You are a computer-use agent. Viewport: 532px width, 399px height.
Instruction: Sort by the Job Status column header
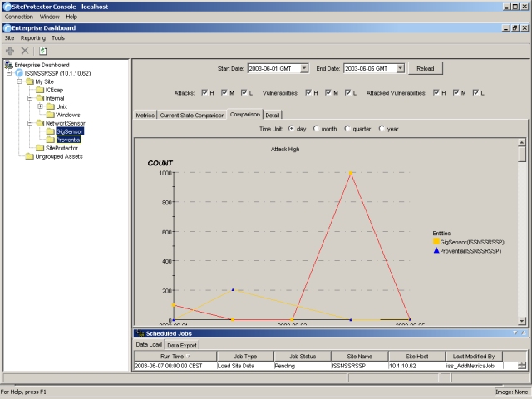coord(303,357)
